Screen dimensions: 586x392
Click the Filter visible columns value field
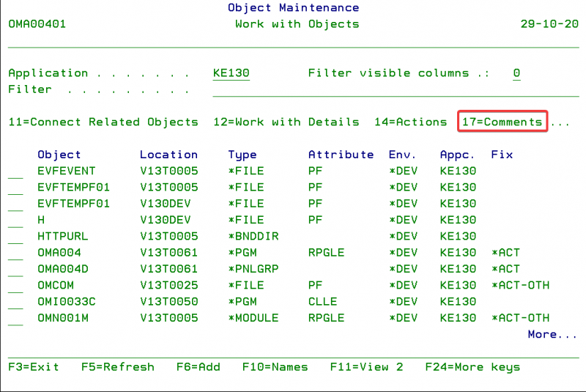coord(516,73)
